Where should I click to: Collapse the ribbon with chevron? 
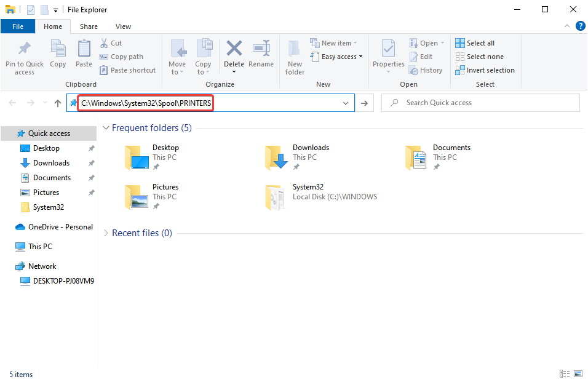coord(567,26)
